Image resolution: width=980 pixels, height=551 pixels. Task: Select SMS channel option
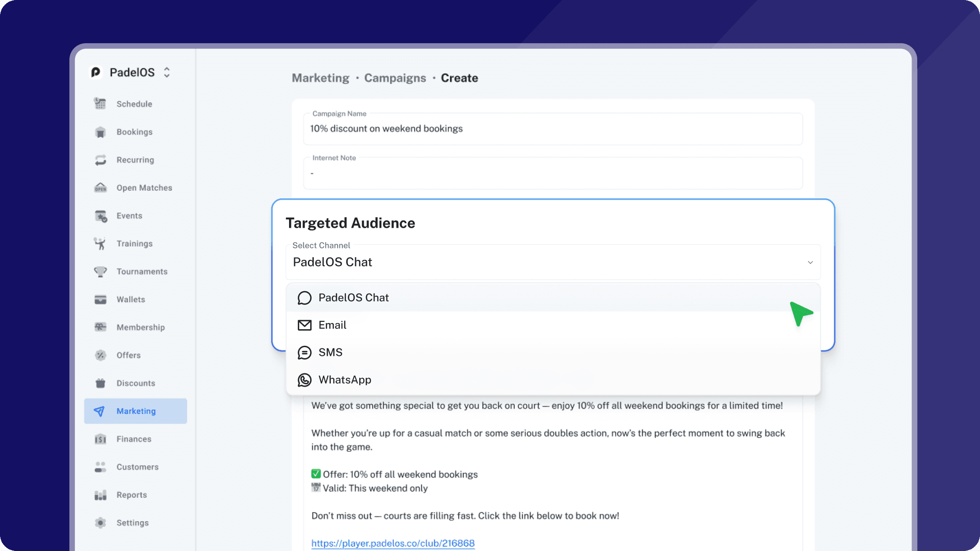[x=330, y=352]
